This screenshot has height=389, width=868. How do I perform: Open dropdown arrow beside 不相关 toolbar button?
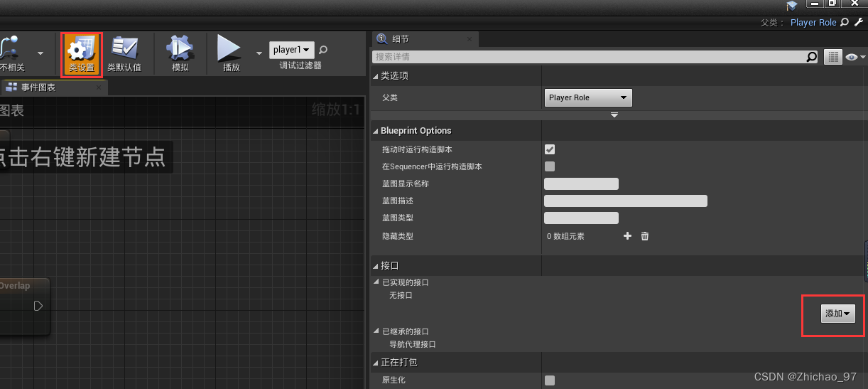point(40,53)
